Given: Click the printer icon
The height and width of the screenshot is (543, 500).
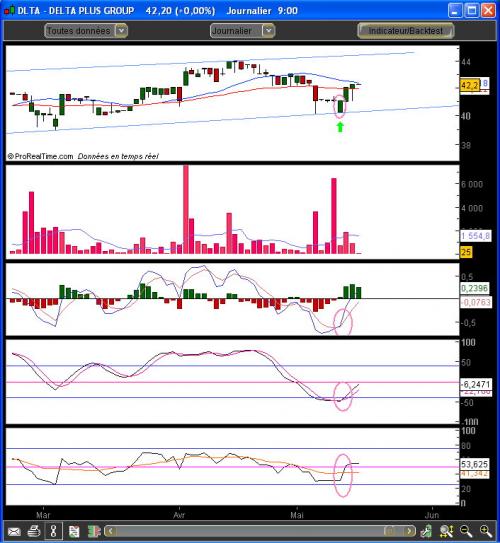Looking at the screenshot, I should click(34, 531).
